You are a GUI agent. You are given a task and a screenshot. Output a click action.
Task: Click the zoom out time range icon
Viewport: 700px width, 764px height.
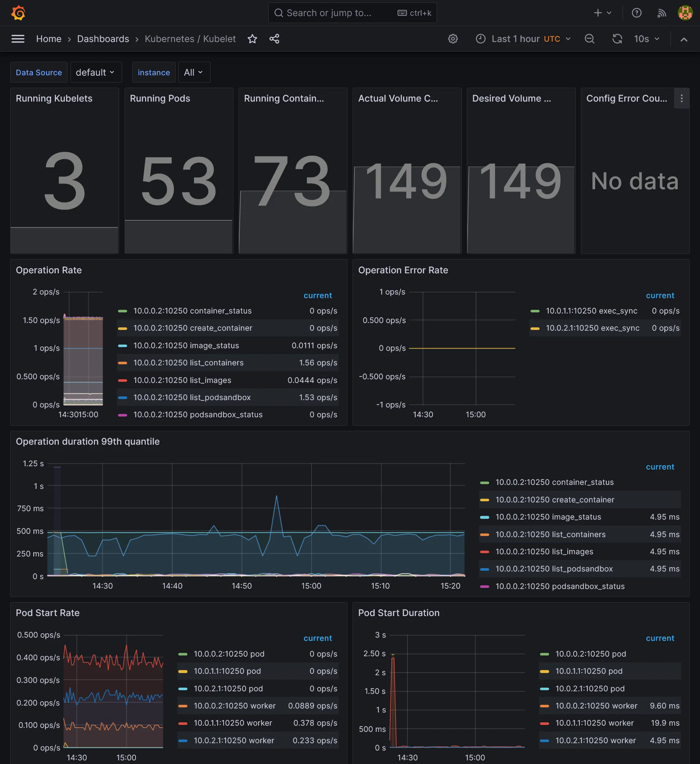tap(589, 39)
